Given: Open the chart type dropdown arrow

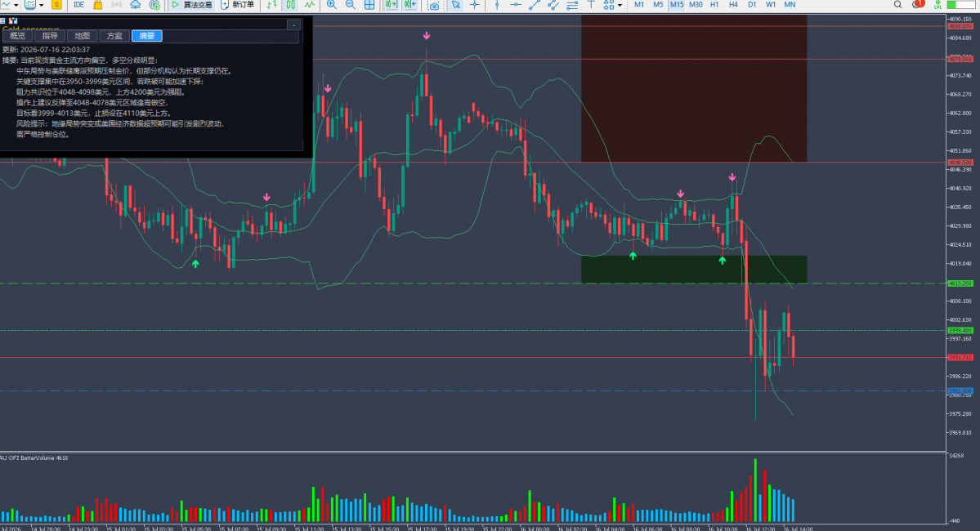Looking at the screenshot, I should [x=16, y=5].
